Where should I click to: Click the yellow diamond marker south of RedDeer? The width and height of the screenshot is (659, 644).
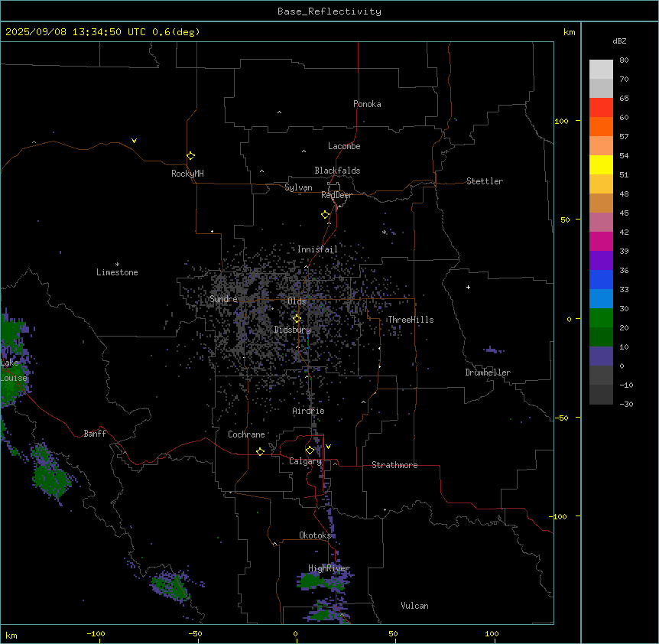pos(325,214)
